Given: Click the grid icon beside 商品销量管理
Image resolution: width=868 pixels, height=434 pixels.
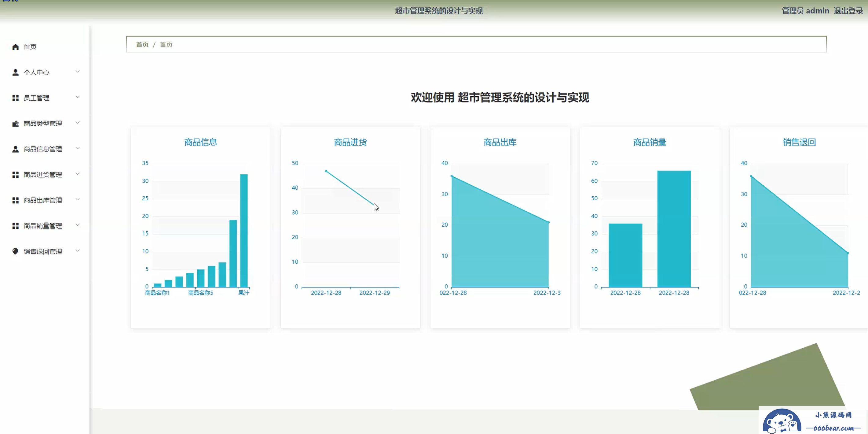Looking at the screenshot, I should [x=16, y=226].
